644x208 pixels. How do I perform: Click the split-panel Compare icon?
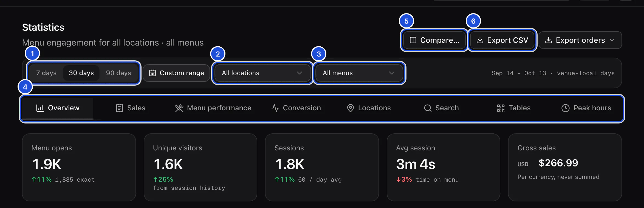pyautogui.click(x=413, y=40)
